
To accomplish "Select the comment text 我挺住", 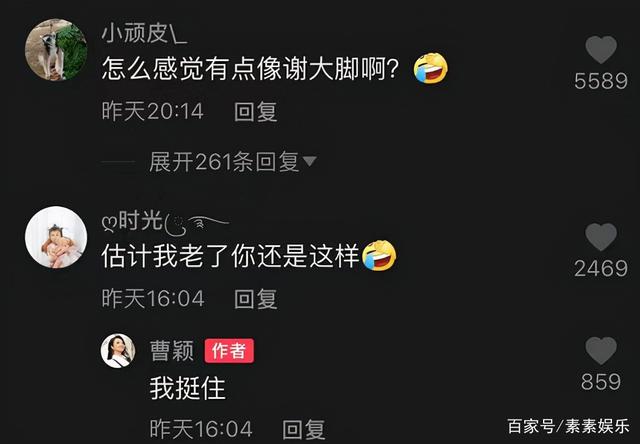I will pyautogui.click(x=188, y=388).
